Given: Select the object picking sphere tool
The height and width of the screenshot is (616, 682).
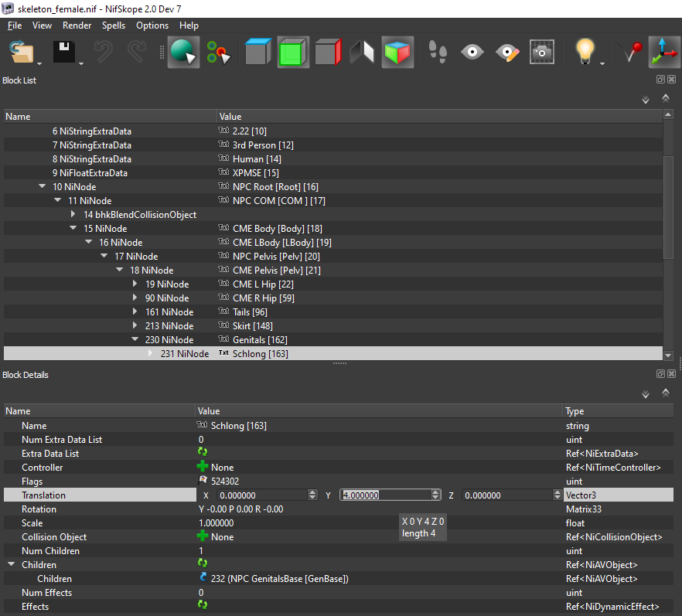Looking at the screenshot, I should point(183,52).
